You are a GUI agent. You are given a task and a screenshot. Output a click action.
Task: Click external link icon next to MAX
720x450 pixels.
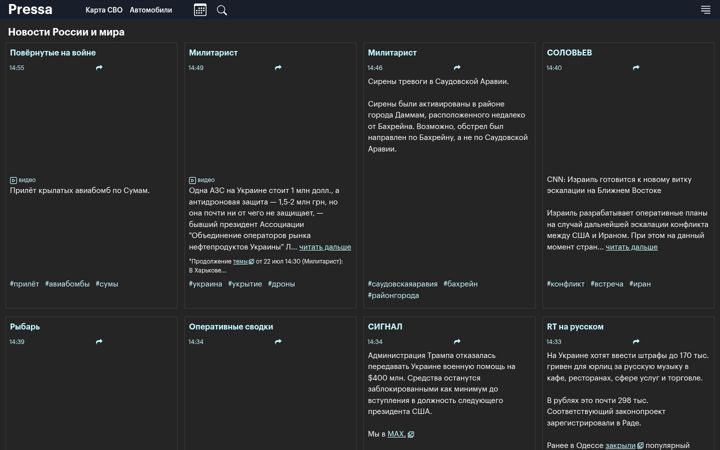(x=411, y=434)
